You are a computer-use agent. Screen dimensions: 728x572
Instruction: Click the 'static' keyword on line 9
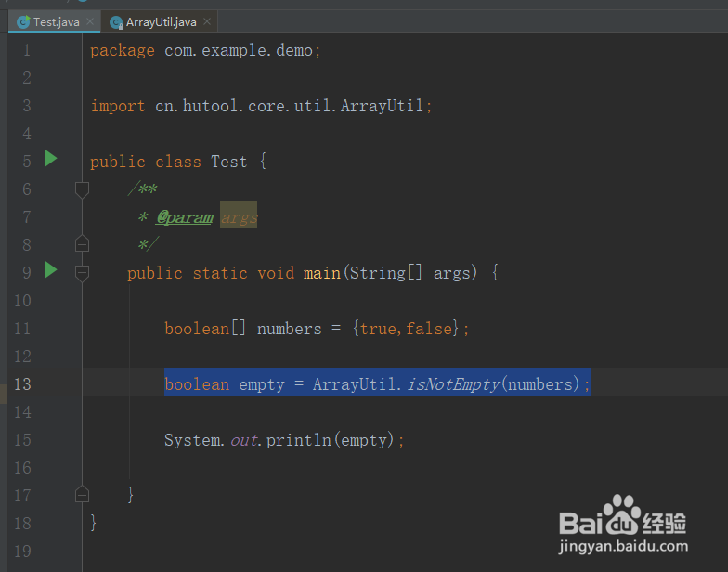pyautogui.click(x=219, y=273)
